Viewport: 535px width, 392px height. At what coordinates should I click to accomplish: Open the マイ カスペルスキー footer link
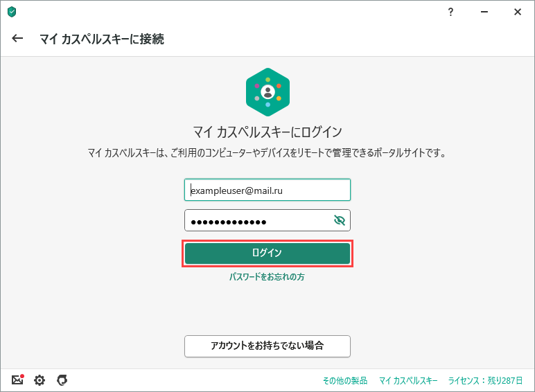point(408,380)
